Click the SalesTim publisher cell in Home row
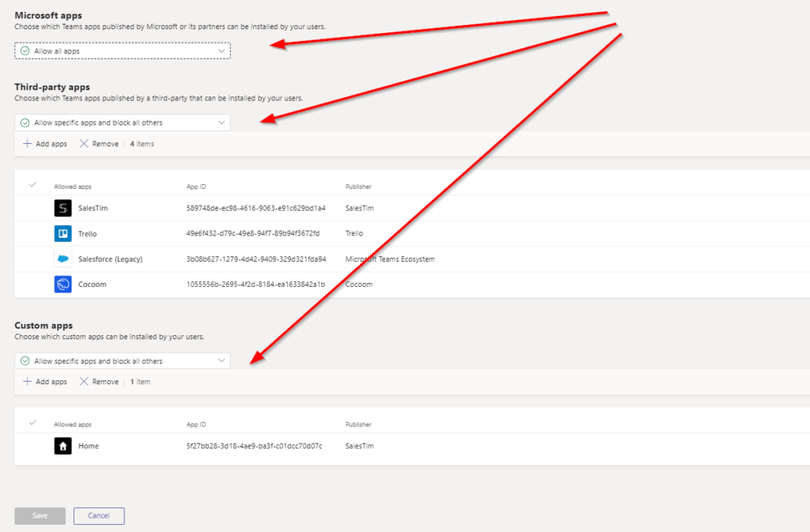The image size is (810, 532). (x=359, y=446)
